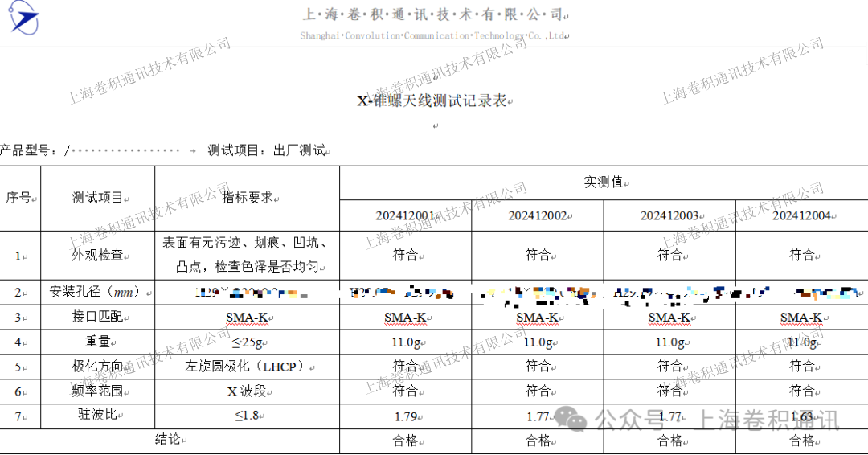Click 合格 under 202412002

pos(538,441)
